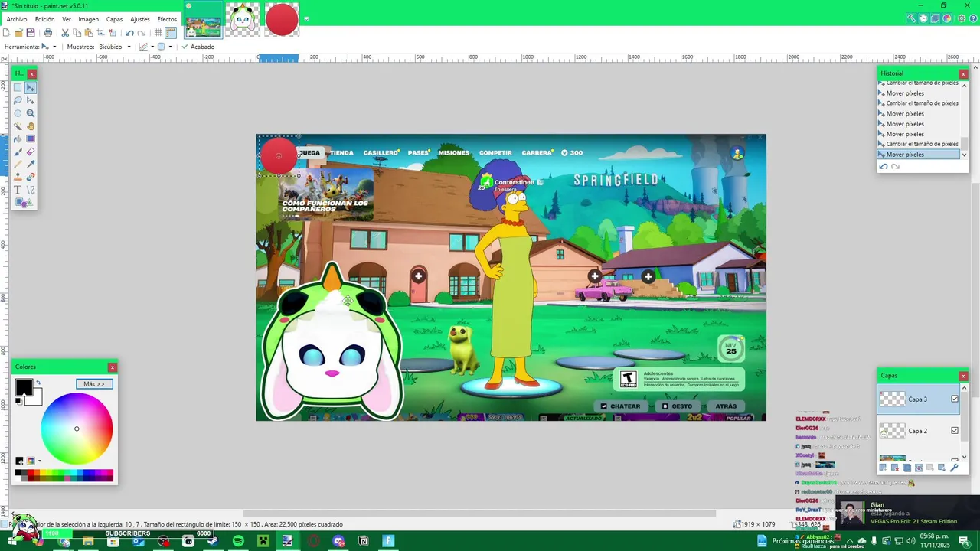Screen dimensions: 980x551
Task: Click primary black color swatch
Action: coord(24,387)
